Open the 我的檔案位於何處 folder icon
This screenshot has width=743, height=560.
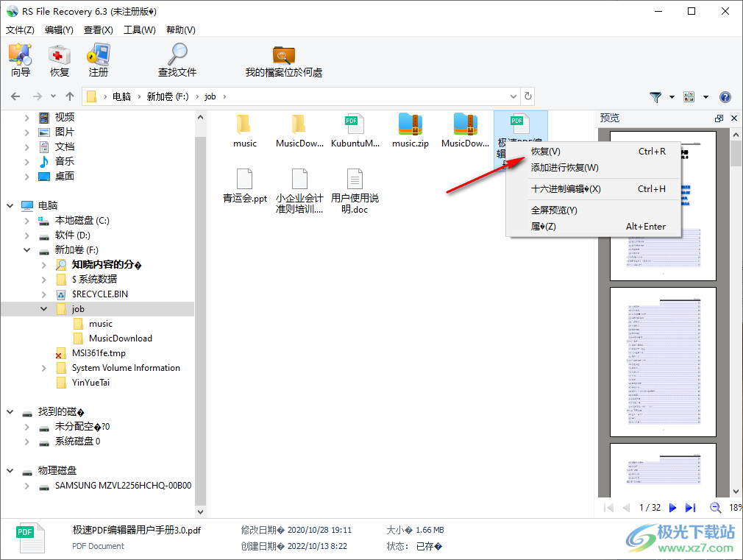point(284,60)
